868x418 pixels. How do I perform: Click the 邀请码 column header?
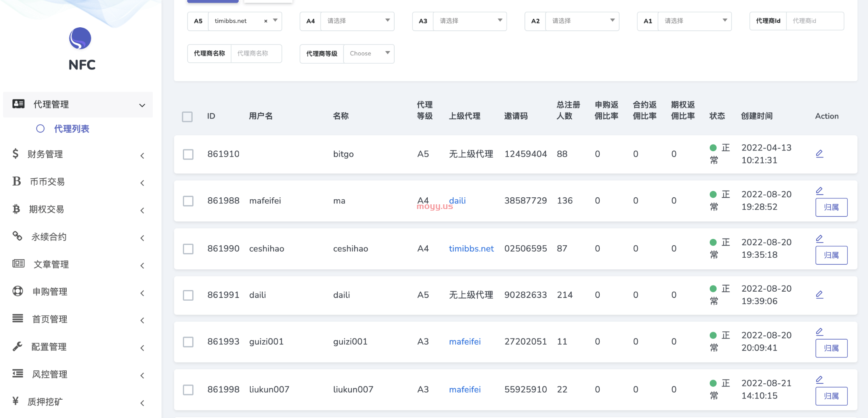(516, 116)
